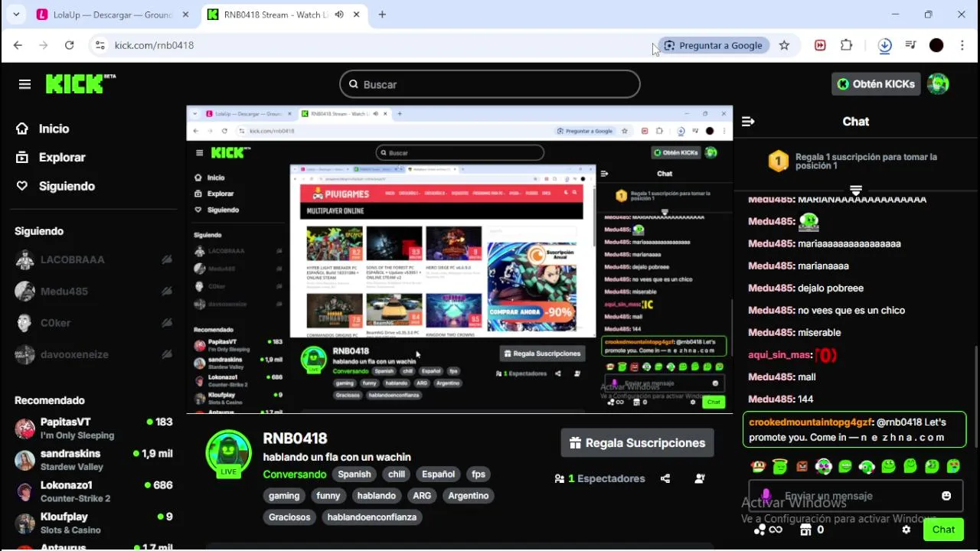980x551 pixels.
Task: Click the red fast-forward extension icon
Action: pos(820,45)
